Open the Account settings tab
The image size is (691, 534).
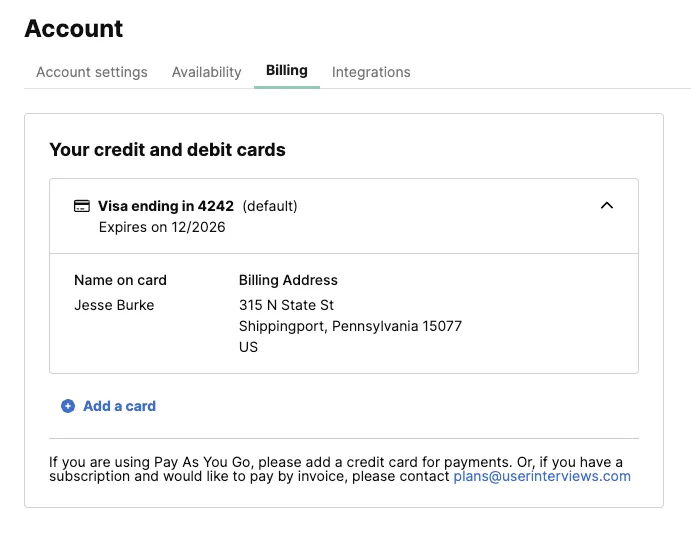click(92, 72)
